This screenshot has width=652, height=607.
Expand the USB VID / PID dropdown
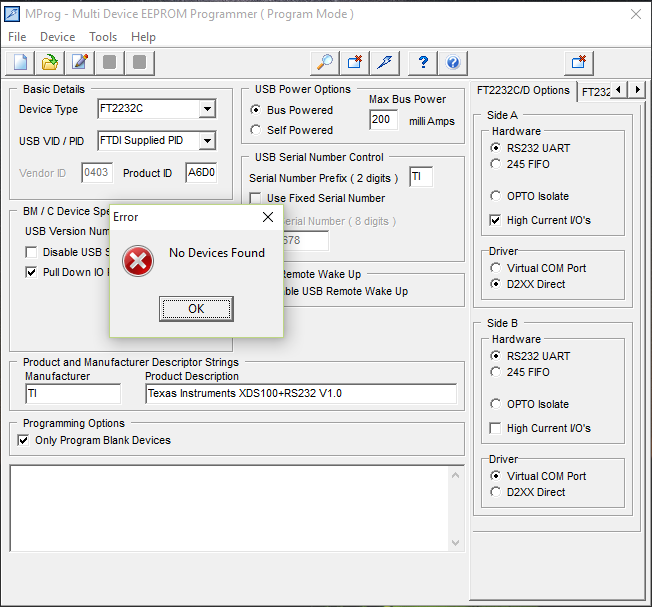[x=207, y=141]
